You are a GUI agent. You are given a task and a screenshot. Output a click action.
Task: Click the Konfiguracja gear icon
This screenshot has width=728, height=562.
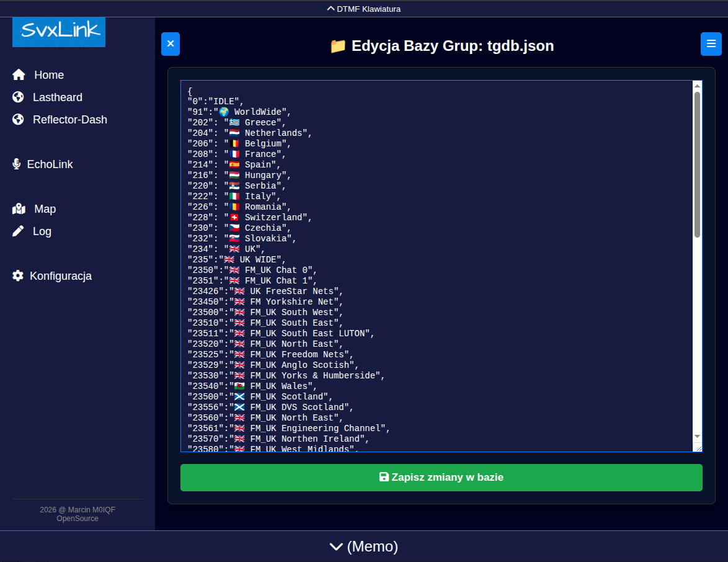[x=18, y=276]
